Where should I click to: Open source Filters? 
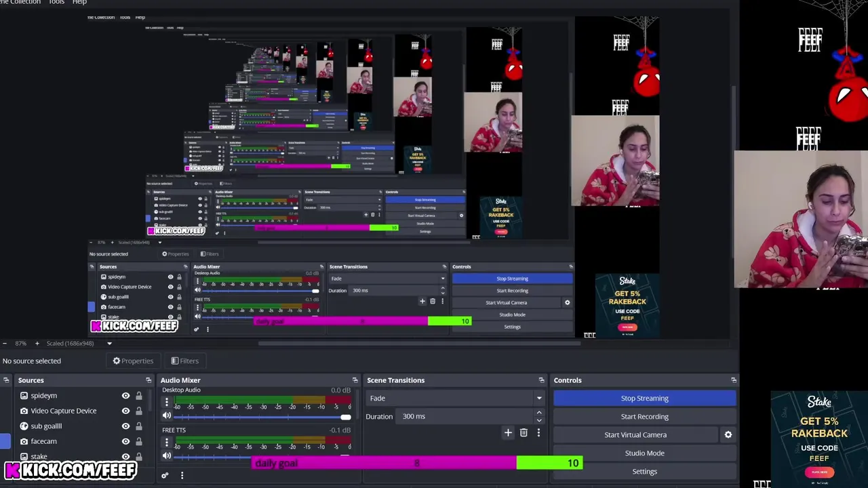(x=184, y=361)
